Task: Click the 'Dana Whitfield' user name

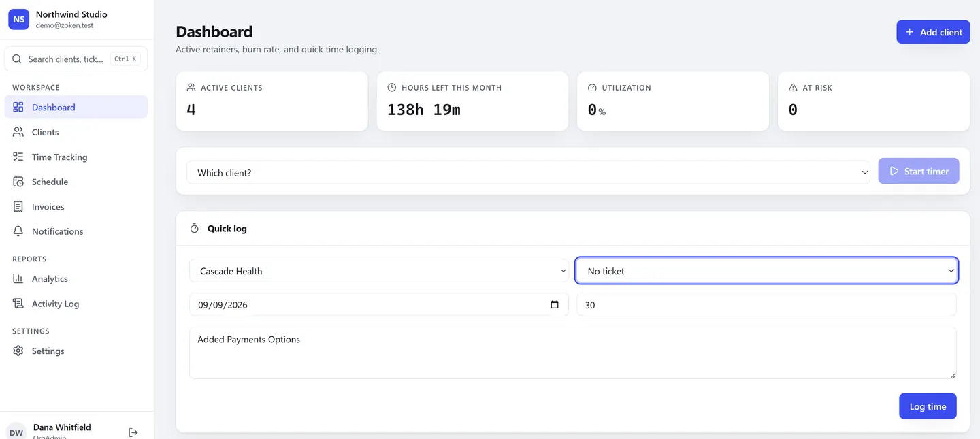Action: tap(62, 427)
